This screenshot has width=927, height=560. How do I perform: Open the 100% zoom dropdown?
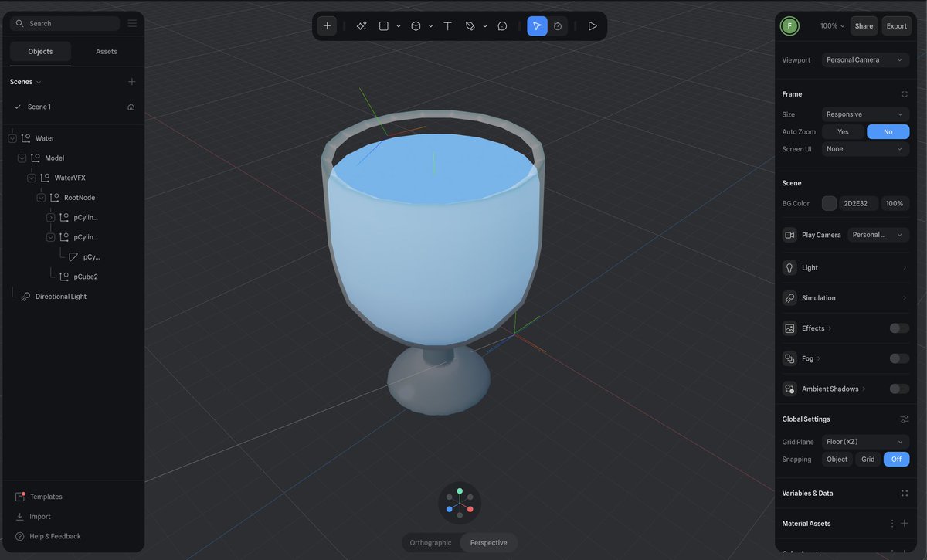(x=832, y=26)
